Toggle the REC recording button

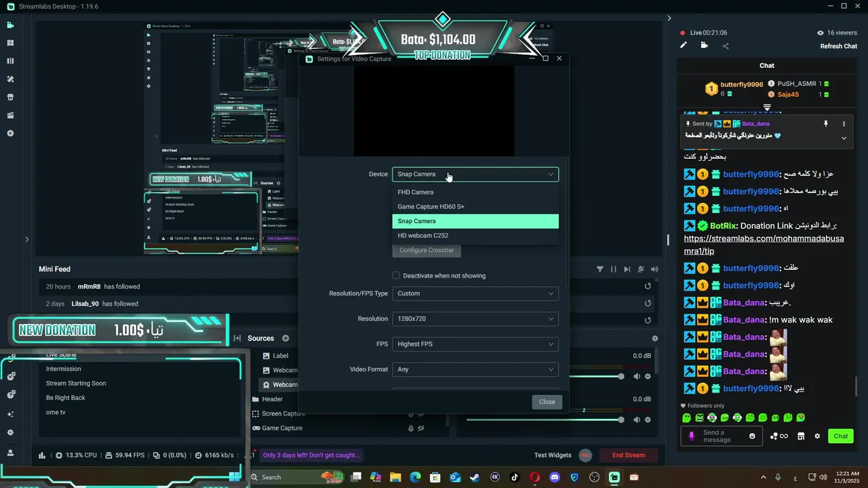tap(586, 455)
